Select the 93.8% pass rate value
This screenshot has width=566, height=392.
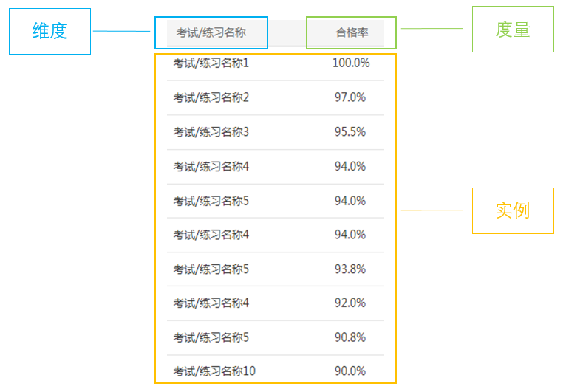tap(350, 269)
